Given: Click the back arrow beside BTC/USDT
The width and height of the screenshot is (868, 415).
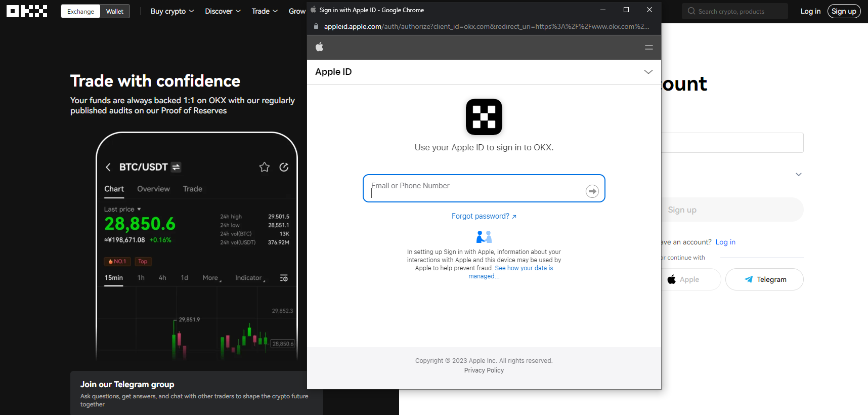Looking at the screenshot, I should point(108,167).
